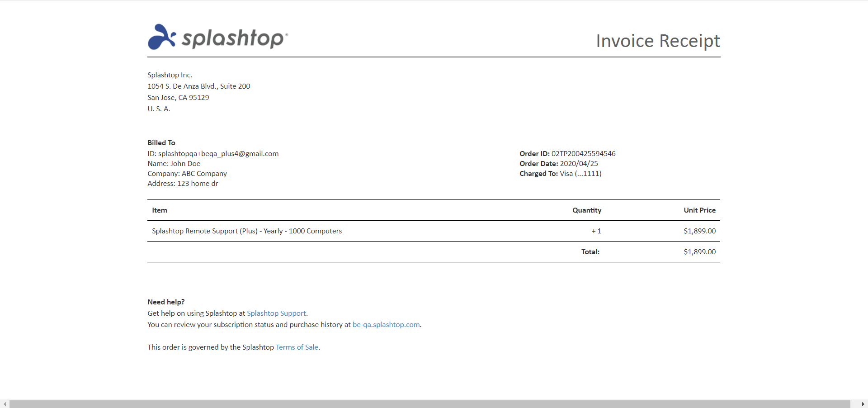
Task: Click the Address: 123 home dr line
Action: [x=183, y=183]
